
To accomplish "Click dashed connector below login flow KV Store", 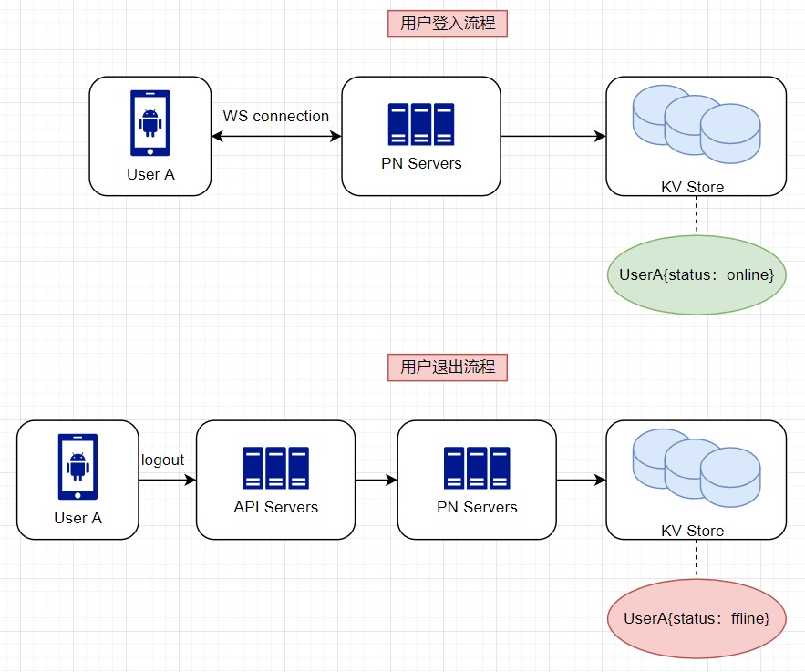I will point(697,215).
